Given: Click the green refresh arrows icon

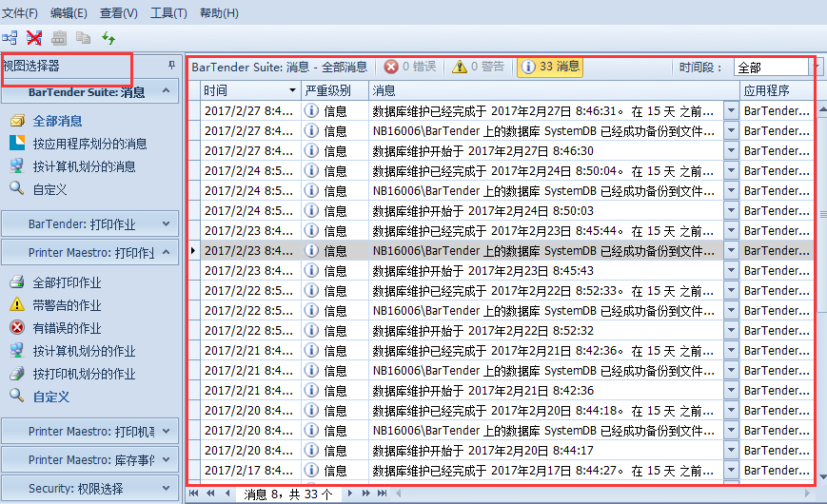Looking at the screenshot, I should pyautogui.click(x=108, y=38).
